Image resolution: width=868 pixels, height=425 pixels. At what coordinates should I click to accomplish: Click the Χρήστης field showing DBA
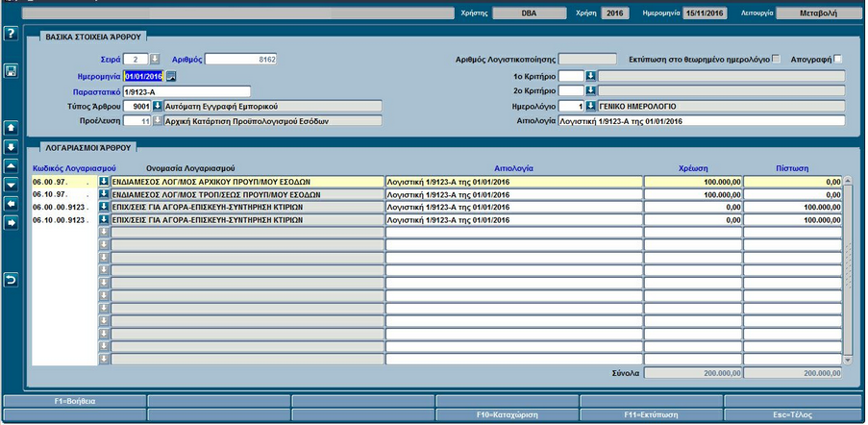pyautogui.click(x=529, y=13)
